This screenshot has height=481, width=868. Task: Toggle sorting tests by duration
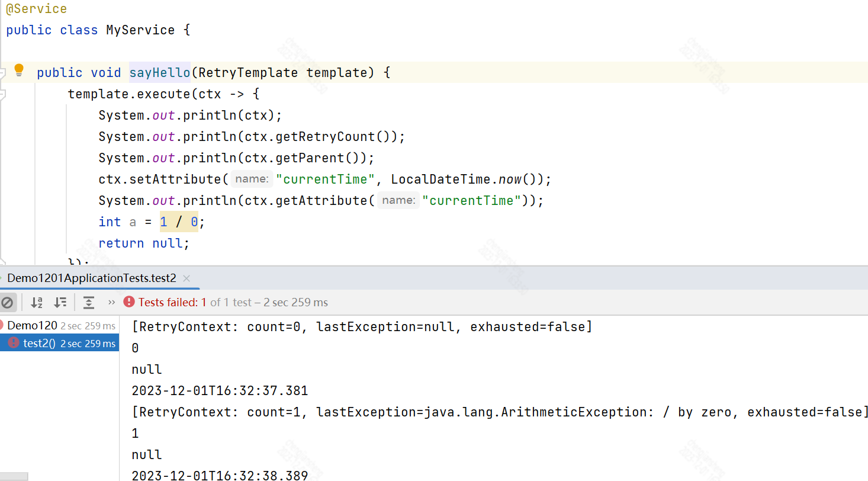pyautogui.click(x=60, y=302)
